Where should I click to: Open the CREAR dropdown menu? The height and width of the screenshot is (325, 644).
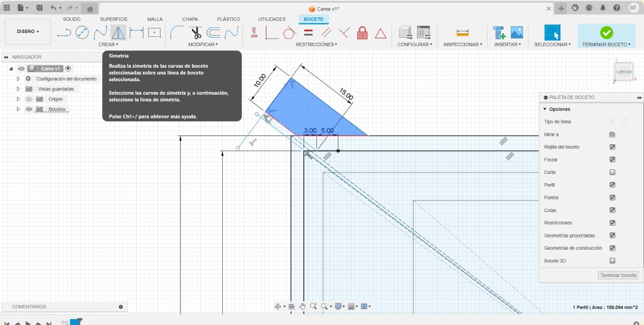pos(108,44)
